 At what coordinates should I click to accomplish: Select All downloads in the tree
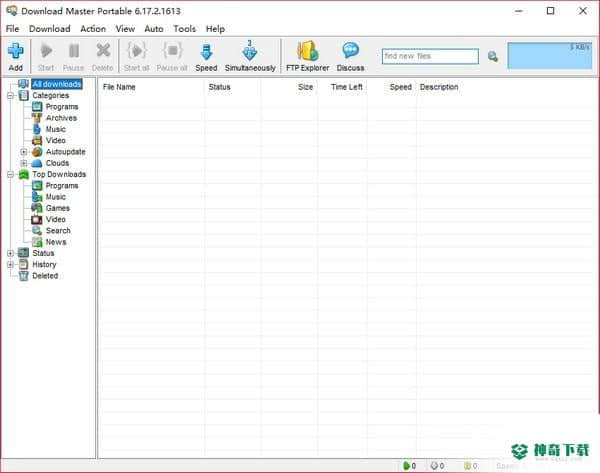tap(57, 84)
